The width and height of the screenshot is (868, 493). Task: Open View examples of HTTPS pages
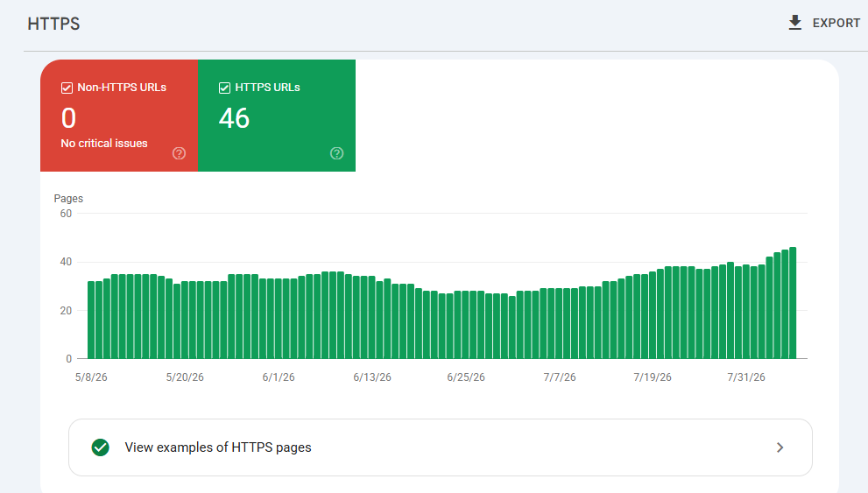pos(440,447)
